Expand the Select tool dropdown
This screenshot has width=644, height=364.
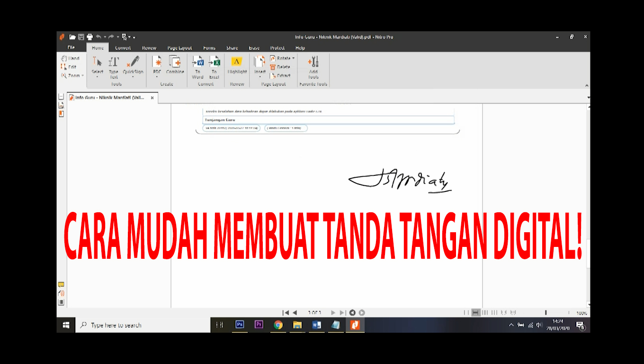(x=98, y=76)
